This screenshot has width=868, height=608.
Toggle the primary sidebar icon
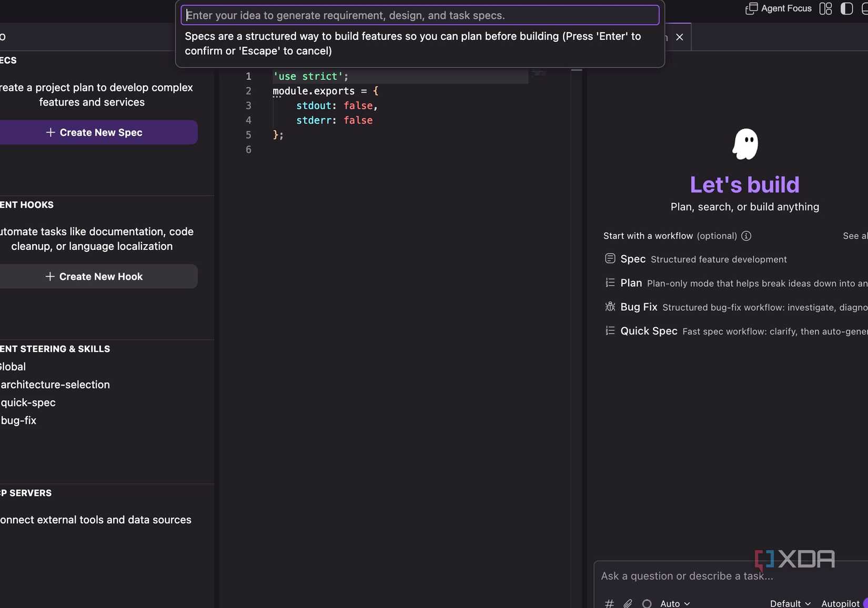pos(846,8)
